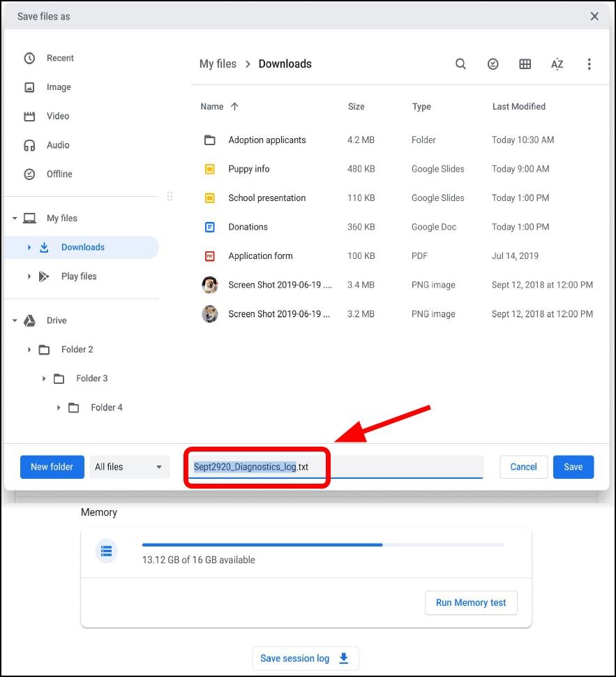Expand the Folder 3 tree item
The image size is (616, 677).
pos(45,378)
